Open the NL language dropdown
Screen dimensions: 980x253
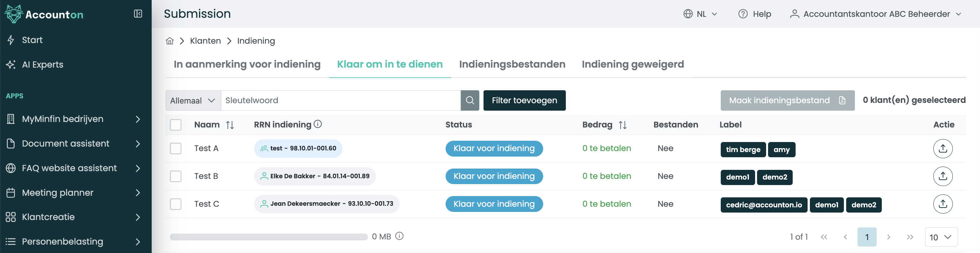700,14
